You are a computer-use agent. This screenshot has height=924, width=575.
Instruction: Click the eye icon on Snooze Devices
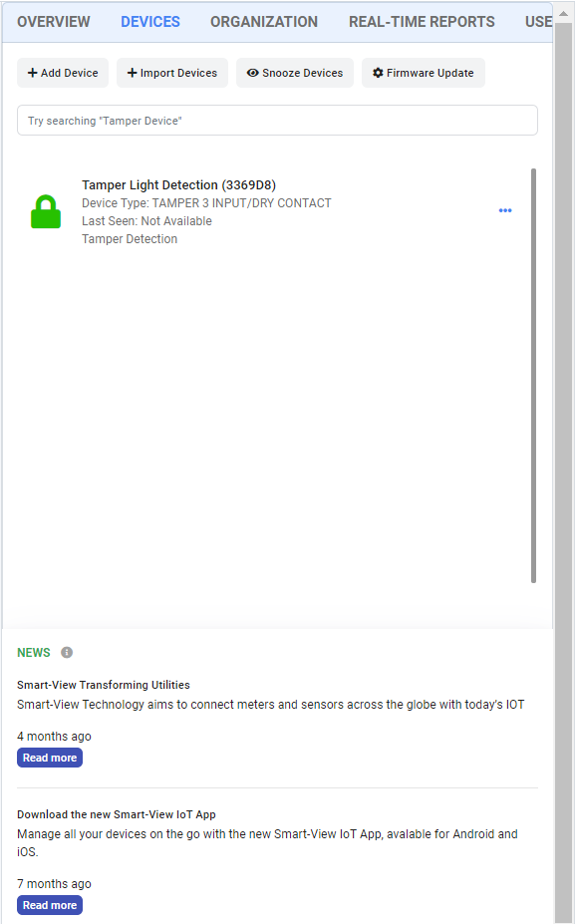[x=253, y=73]
